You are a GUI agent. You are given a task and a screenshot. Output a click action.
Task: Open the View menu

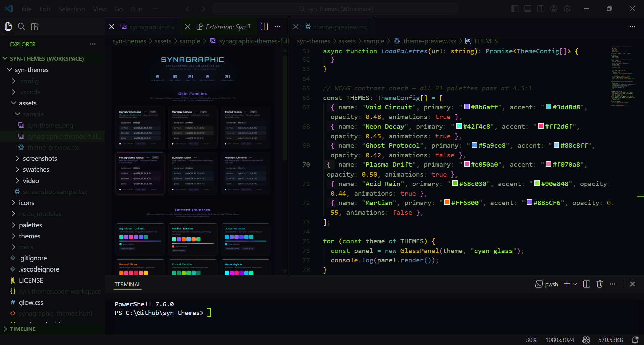100,9
